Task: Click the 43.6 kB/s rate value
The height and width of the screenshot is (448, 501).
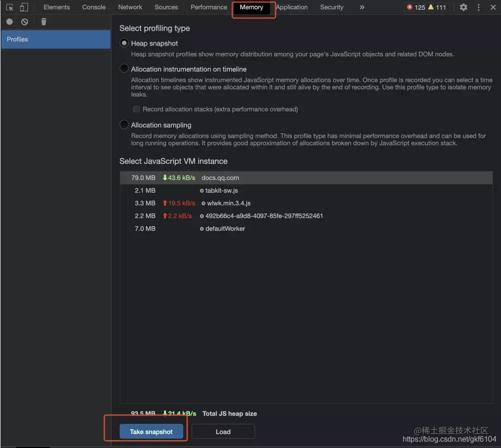Action: pos(179,177)
